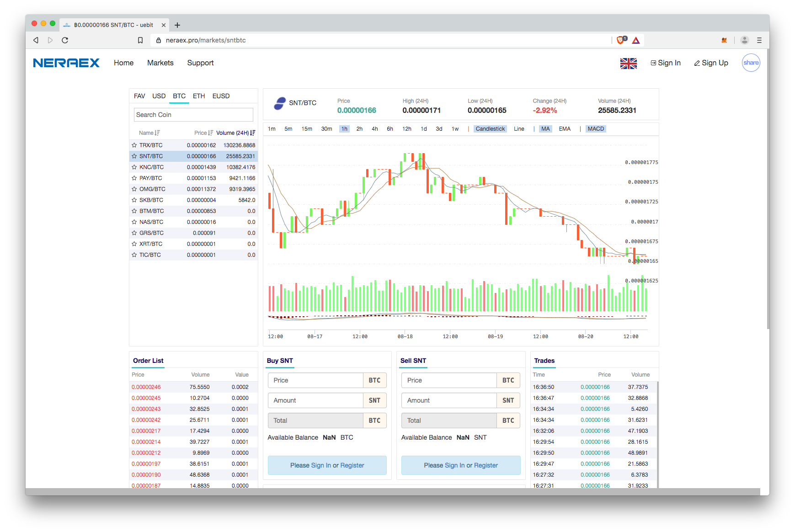Reload the page in browser
The width and height of the screenshot is (795, 532).
[65, 40]
